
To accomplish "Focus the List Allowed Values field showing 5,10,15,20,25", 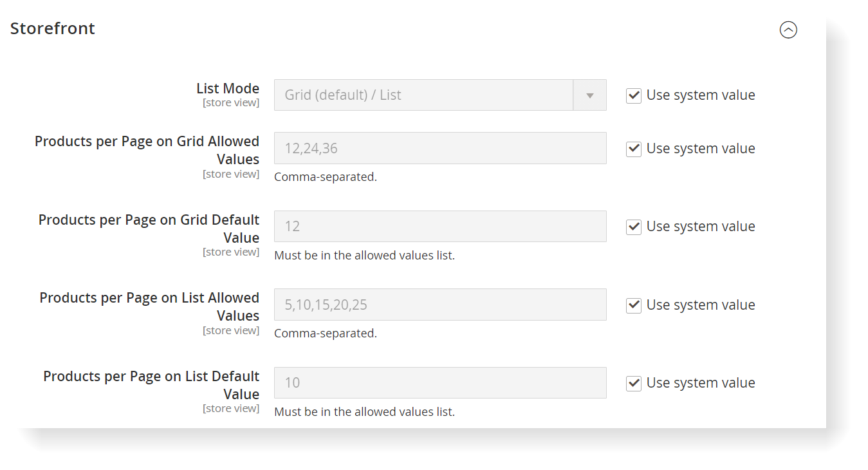I will click(440, 305).
